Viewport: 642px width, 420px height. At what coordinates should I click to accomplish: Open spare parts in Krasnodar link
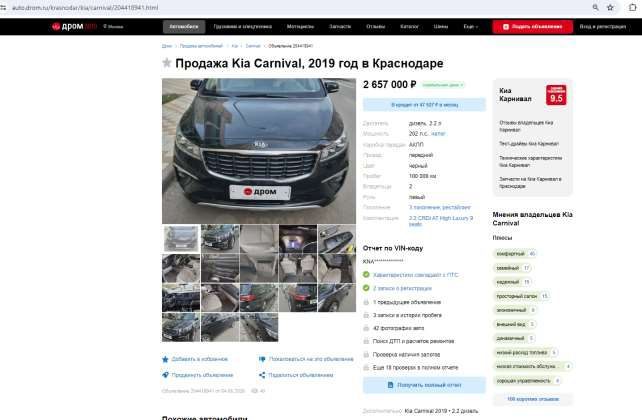(x=530, y=183)
